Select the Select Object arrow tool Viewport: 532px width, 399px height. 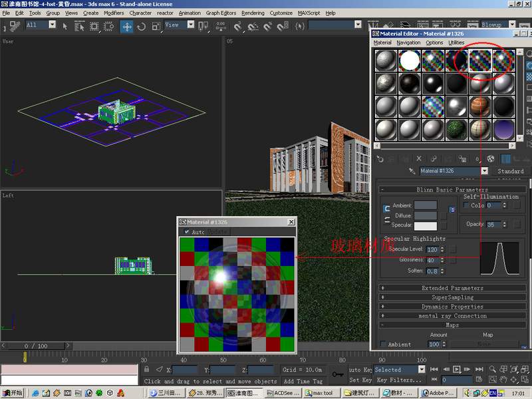pyautogui.click(x=65, y=26)
